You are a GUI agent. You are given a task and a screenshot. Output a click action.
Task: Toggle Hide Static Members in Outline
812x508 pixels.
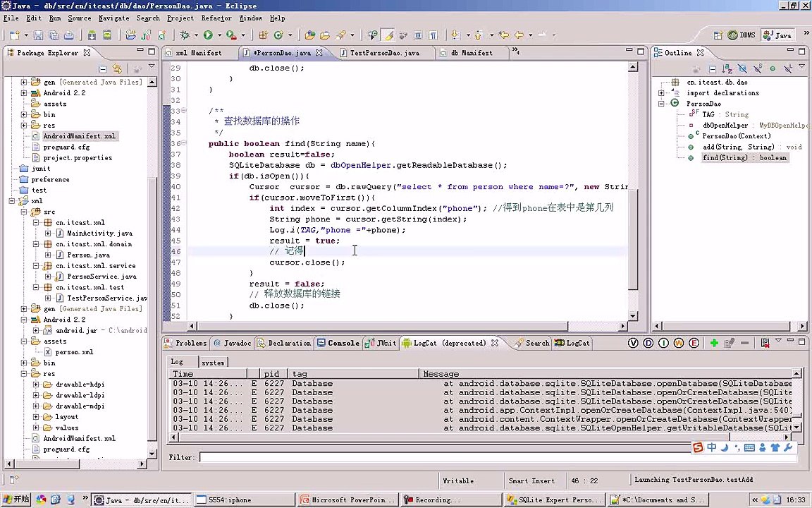click(x=758, y=69)
